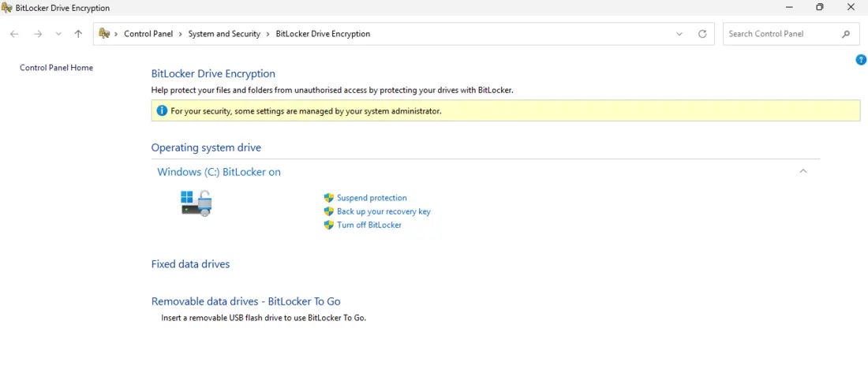
Task: Click the BitLocker Drive Encryption page heading
Action: click(x=213, y=73)
